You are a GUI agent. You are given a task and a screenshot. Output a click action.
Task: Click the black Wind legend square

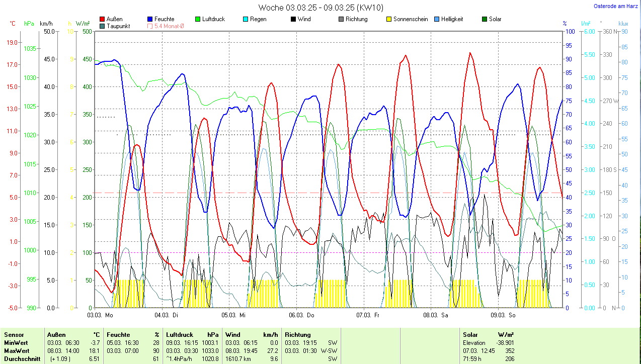coord(293,19)
